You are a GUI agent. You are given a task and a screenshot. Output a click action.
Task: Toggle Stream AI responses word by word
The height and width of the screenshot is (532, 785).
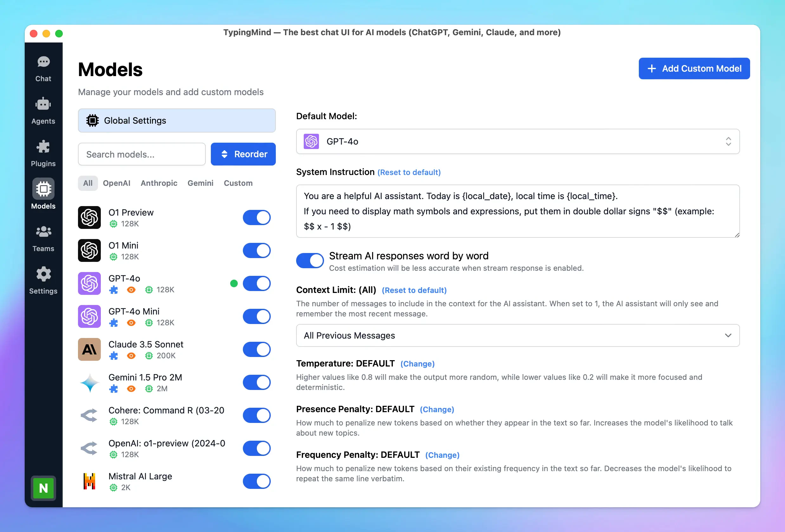coord(310,261)
